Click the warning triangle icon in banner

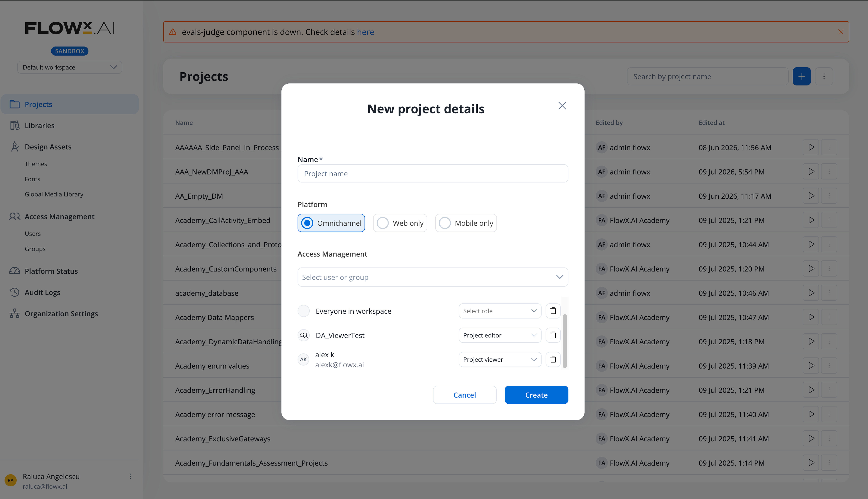click(173, 32)
